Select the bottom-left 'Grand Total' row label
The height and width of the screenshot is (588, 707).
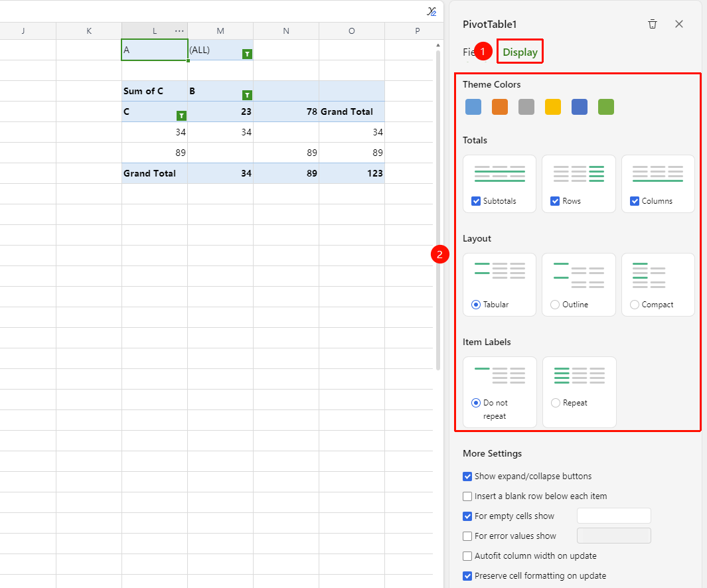(x=155, y=173)
